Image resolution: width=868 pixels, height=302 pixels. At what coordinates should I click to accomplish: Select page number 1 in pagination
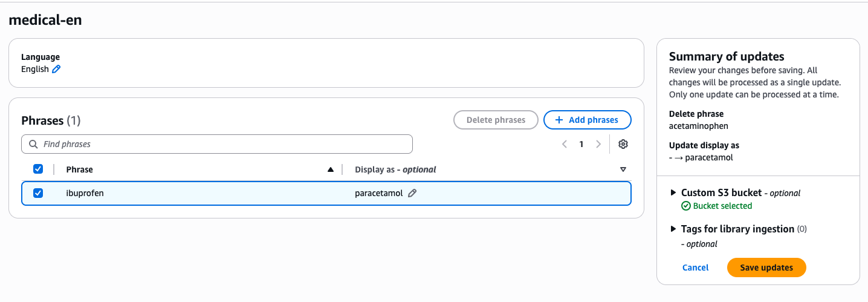click(581, 144)
